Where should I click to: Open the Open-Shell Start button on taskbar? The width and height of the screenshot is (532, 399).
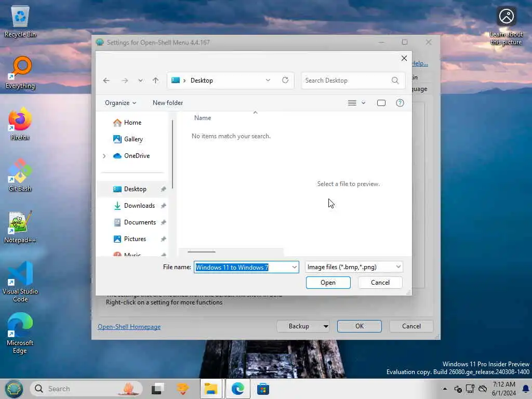pyautogui.click(x=14, y=389)
